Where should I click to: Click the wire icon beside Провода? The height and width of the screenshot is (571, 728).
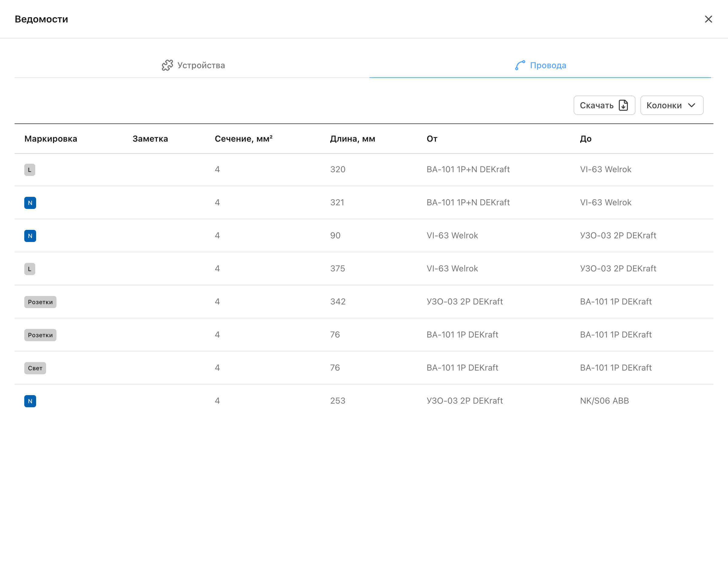(x=520, y=65)
